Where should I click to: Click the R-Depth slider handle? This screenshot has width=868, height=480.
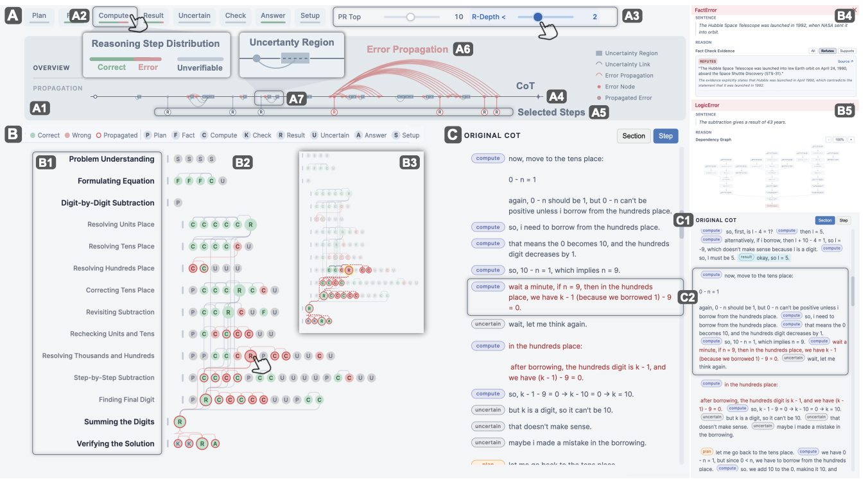click(x=537, y=17)
